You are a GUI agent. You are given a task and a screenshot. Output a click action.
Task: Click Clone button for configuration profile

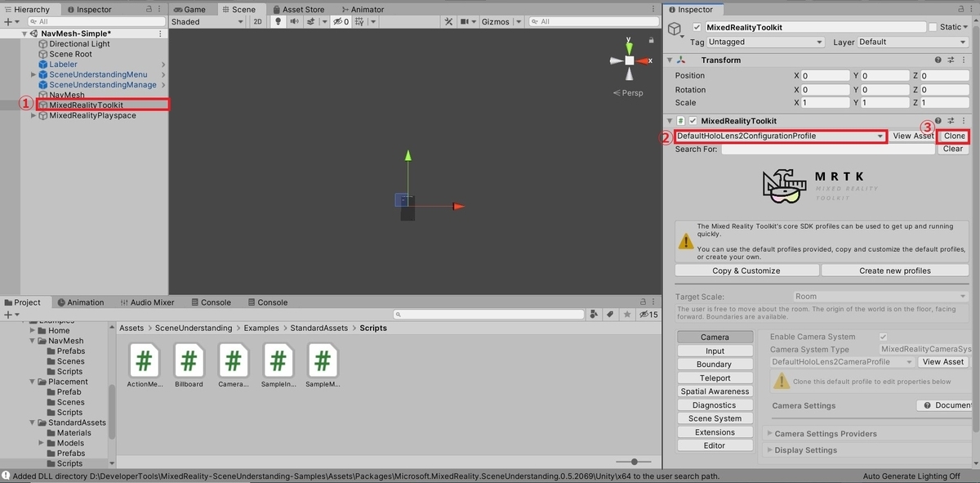tap(955, 136)
